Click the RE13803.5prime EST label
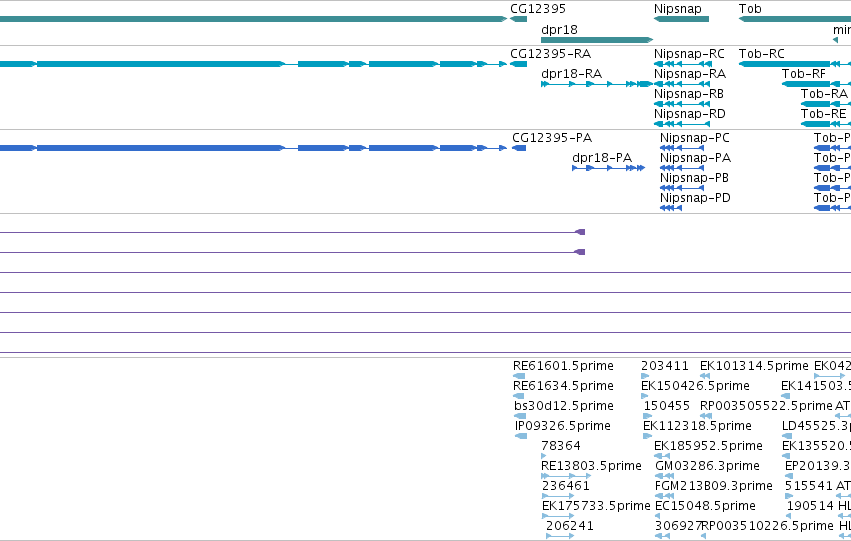This screenshot has height=541, width=851. [x=591, y=466]
